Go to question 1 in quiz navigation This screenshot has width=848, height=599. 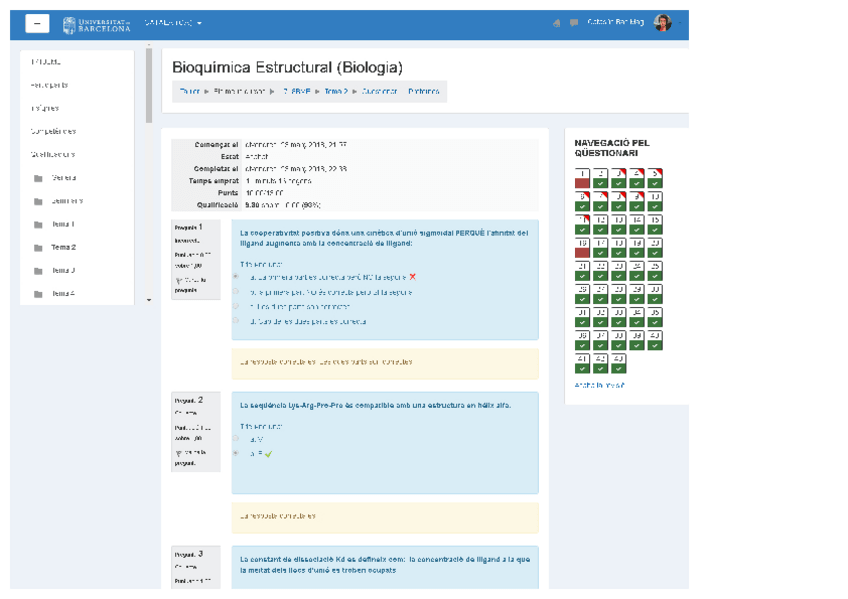(582, 178)
